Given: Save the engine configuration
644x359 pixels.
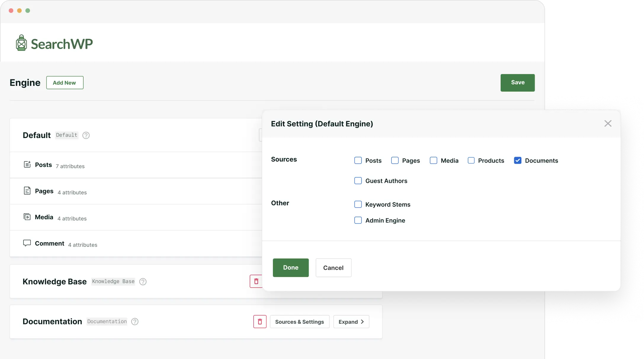Looking at the screenshot, I should 518,83.
